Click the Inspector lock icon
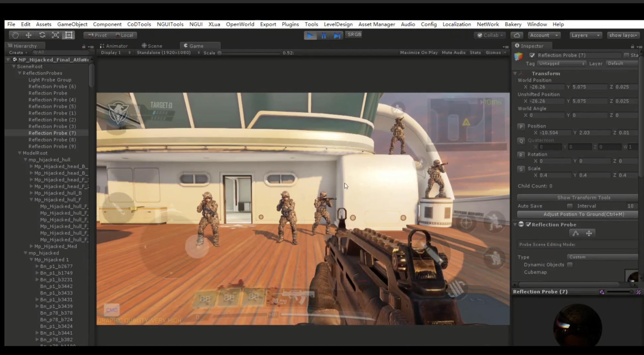 tap(632, 46)
